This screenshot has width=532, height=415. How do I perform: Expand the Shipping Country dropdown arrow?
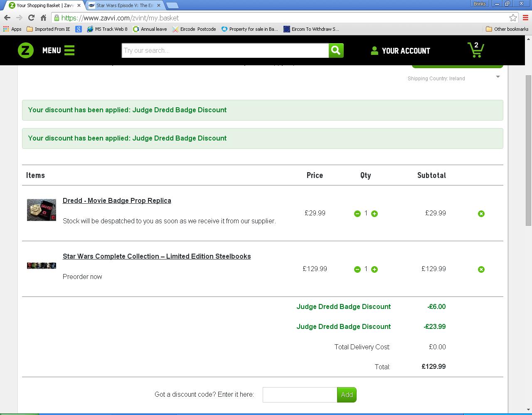(x=498, y=77)
